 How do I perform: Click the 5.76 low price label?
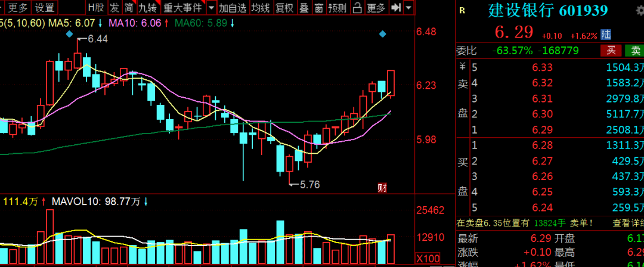point(309,185)
